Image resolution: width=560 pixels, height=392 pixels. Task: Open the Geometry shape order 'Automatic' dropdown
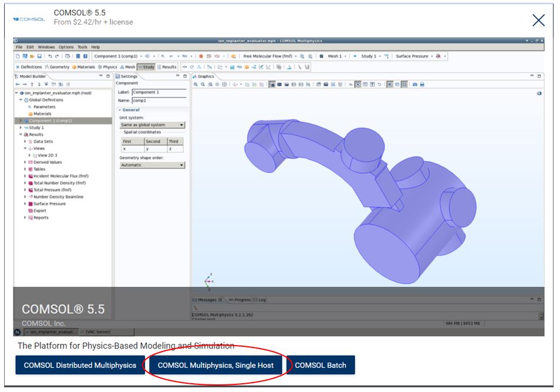click(x=152, y=165)
